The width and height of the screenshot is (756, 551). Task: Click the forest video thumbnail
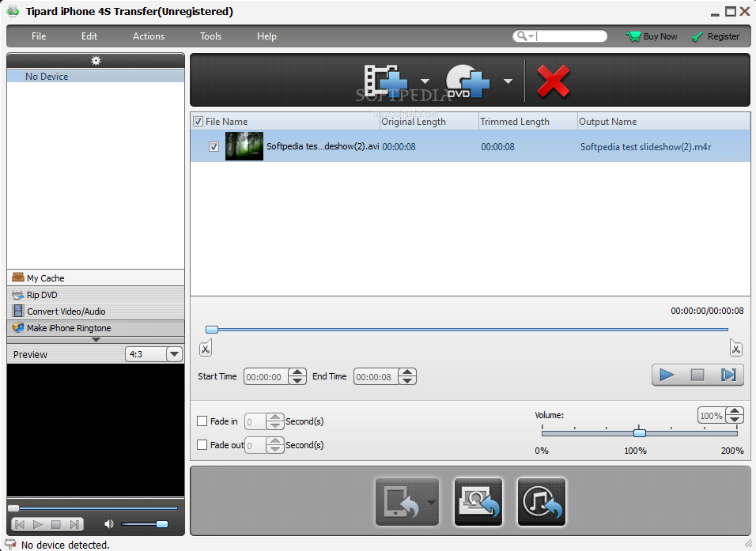tap(244, 146)
